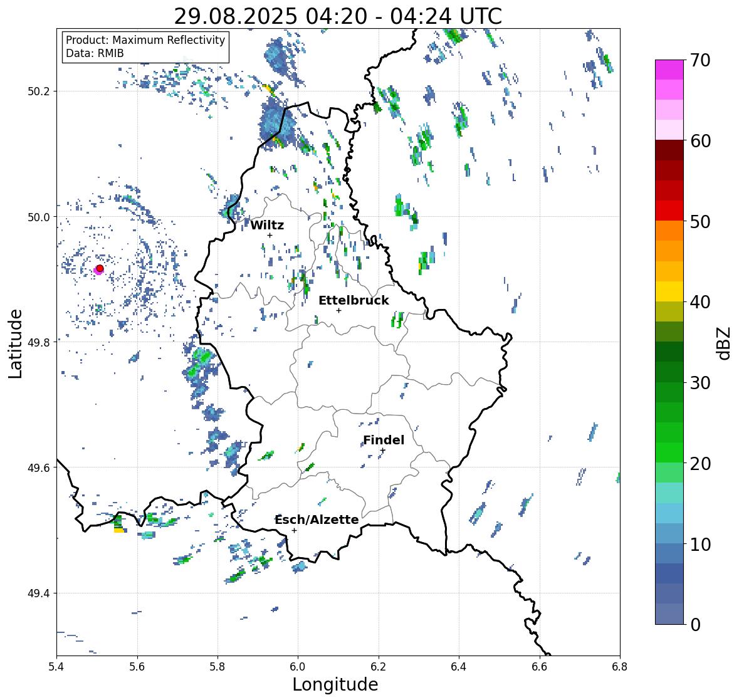The width and height of the screenshot is (739, 700).
Task: Click the colorbar tick label '0'
Action: point(695,625)
